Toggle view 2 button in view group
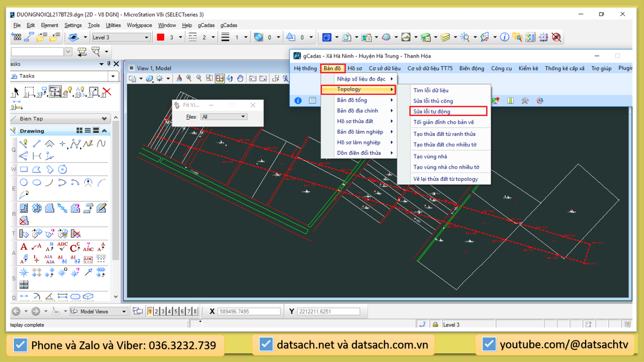The width and height of the screenshot is (644, 362). tap(156, 311)
